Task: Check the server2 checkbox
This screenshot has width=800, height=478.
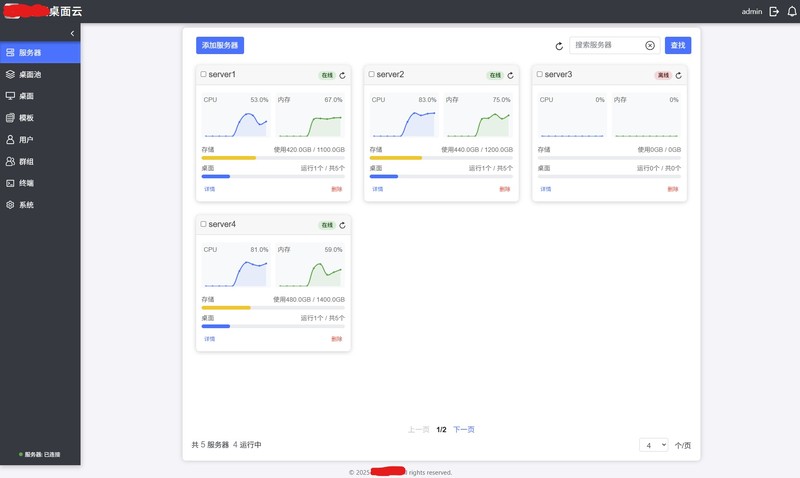Action: click(x=371, y=74)
